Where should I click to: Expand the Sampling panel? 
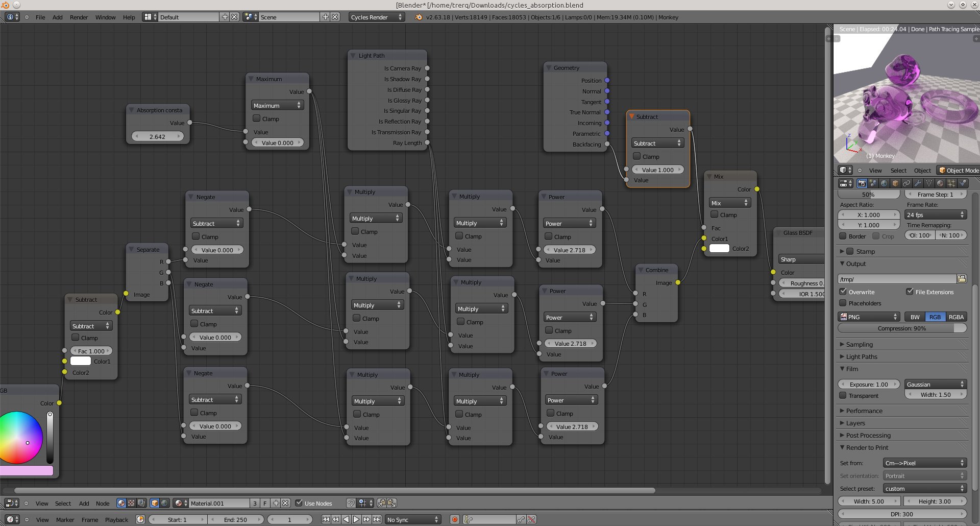pyautogui.click(x=860, y=345)
